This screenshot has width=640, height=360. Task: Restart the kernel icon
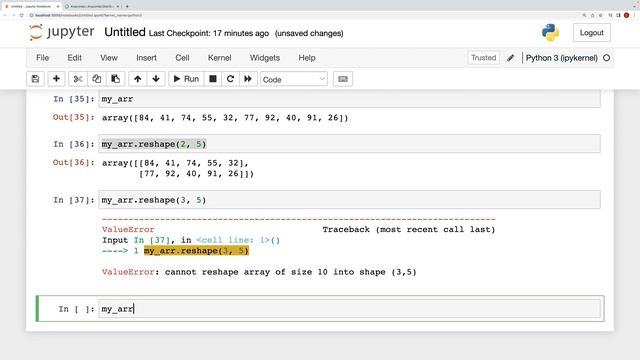point(230,79)
